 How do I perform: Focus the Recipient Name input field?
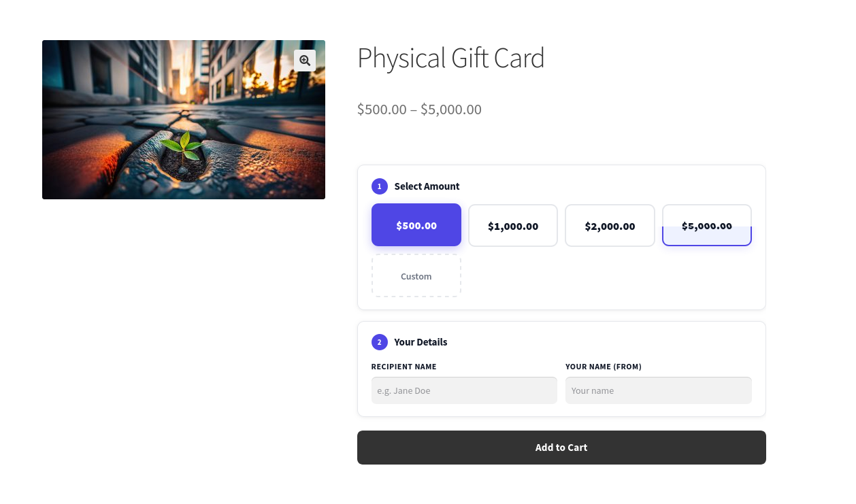[464, 390]
